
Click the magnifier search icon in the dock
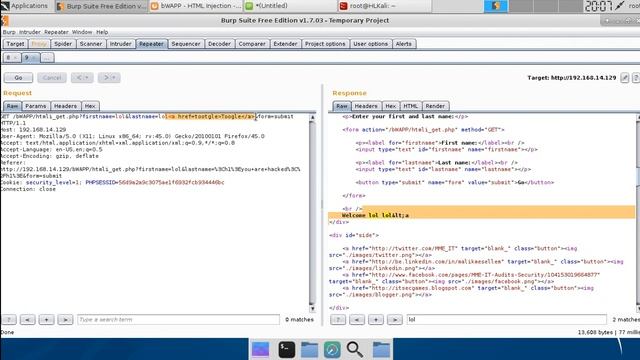click(x=354, y=350)
